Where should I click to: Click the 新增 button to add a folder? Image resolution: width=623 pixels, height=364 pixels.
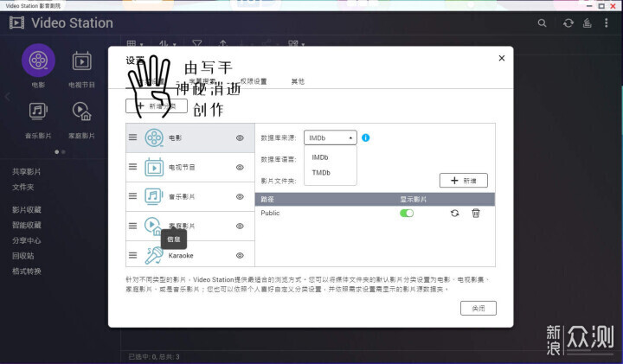point(463,181)
